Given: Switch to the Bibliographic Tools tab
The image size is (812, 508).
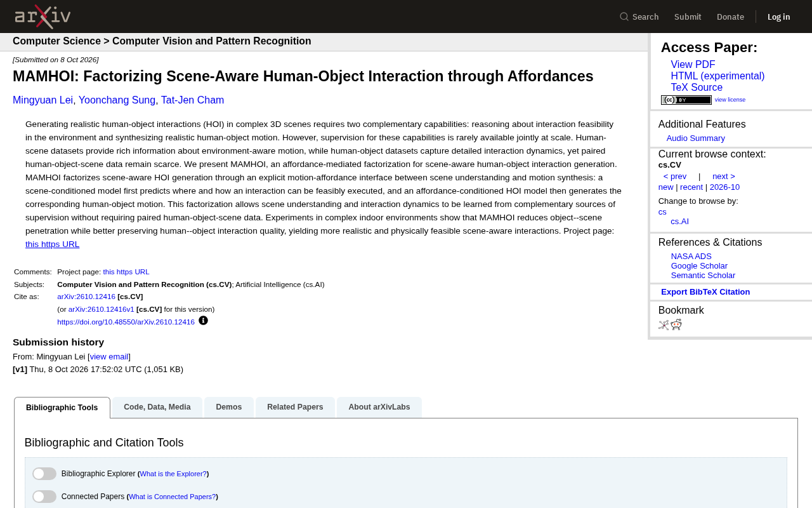Looking at the screenshot, I should click(x=62, y=408).
